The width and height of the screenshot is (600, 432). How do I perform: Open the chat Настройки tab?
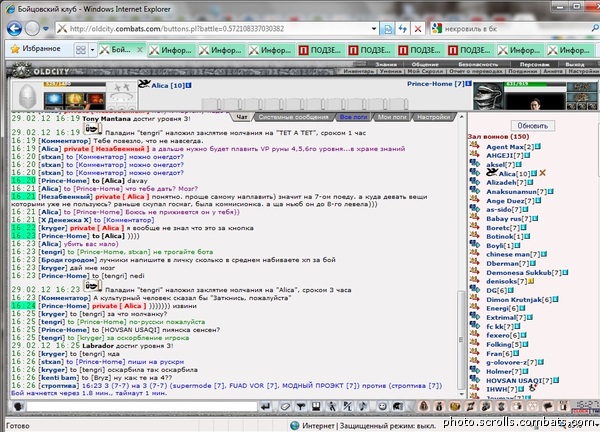434,117
